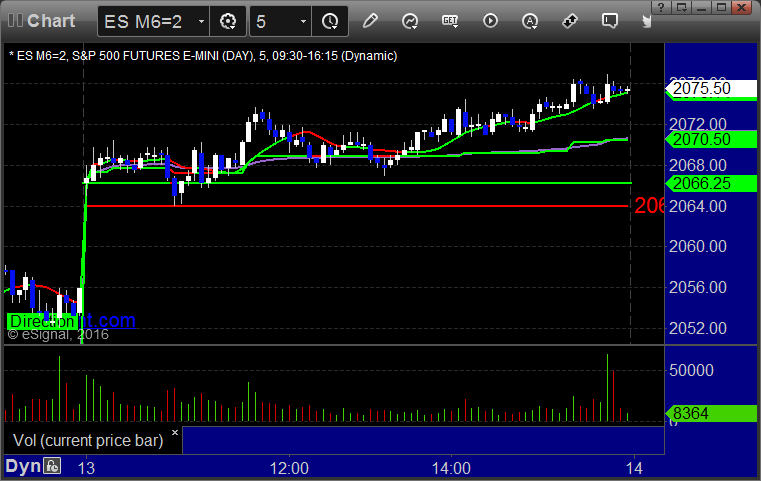Click the Dyn scaling label

23,466
